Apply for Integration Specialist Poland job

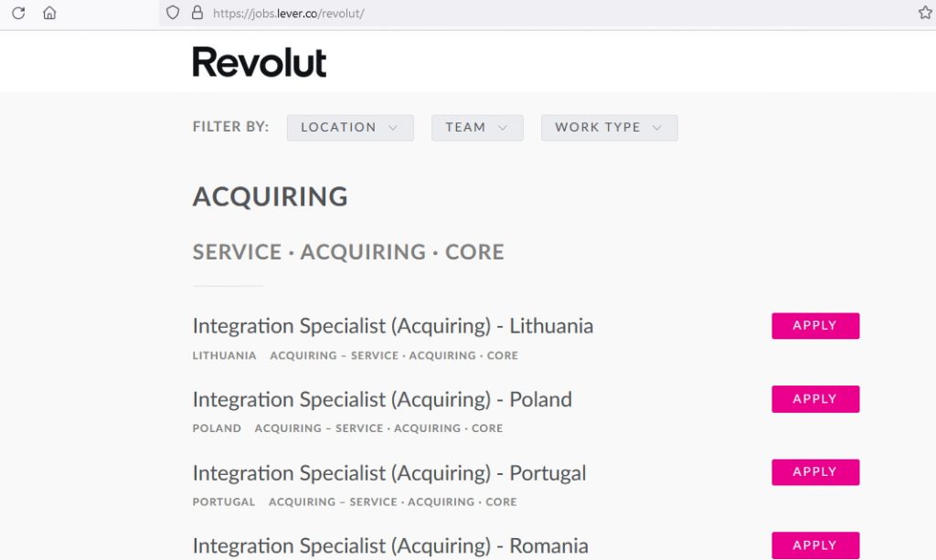pos(815,399)
